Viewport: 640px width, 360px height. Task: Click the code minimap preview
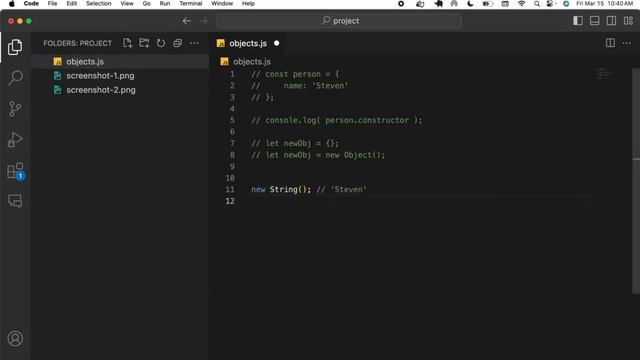pos(604,74)
